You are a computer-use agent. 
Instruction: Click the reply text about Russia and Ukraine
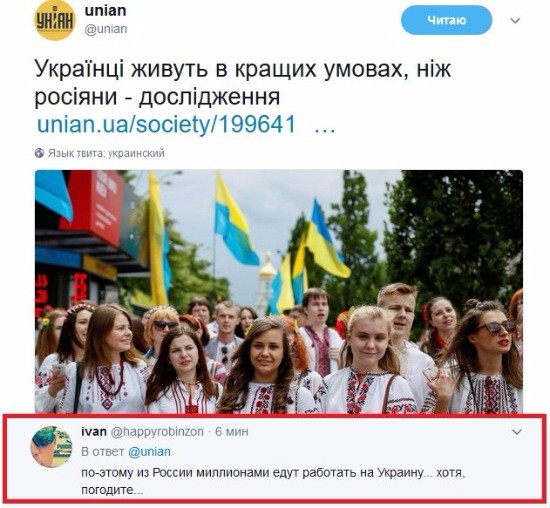273,481
